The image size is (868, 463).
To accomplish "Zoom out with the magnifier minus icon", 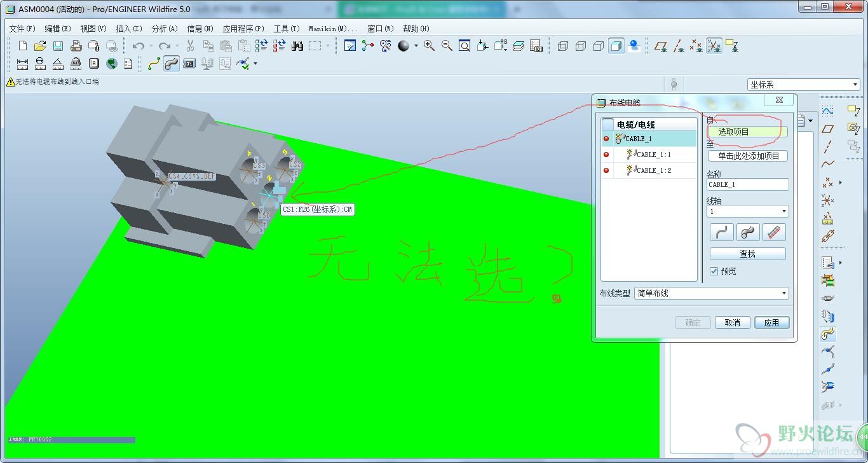I will 447,46.
